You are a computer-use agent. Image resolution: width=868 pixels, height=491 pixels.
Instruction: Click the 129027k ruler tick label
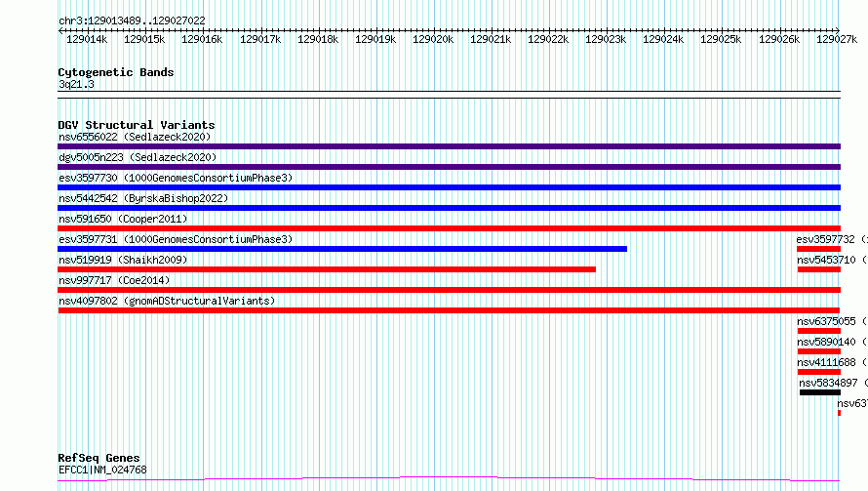(837, 39)
